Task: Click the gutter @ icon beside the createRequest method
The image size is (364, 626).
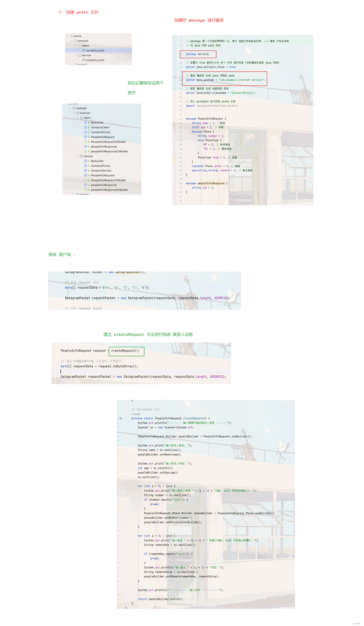Action: coord(121,419)
